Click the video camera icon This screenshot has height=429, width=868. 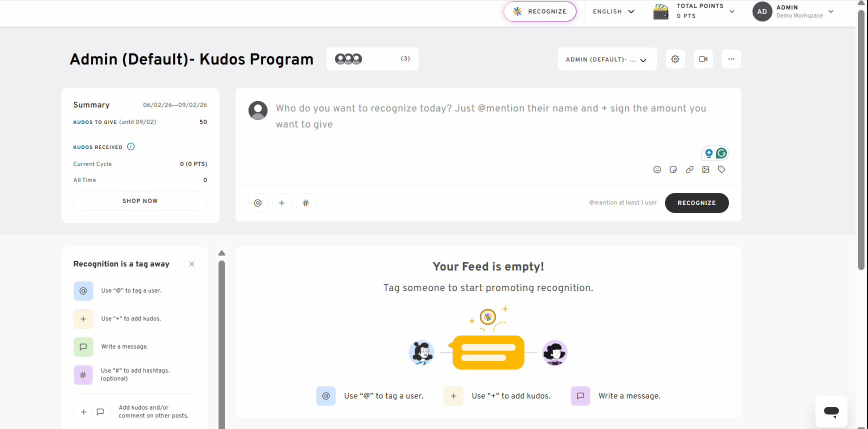point(703,59)
